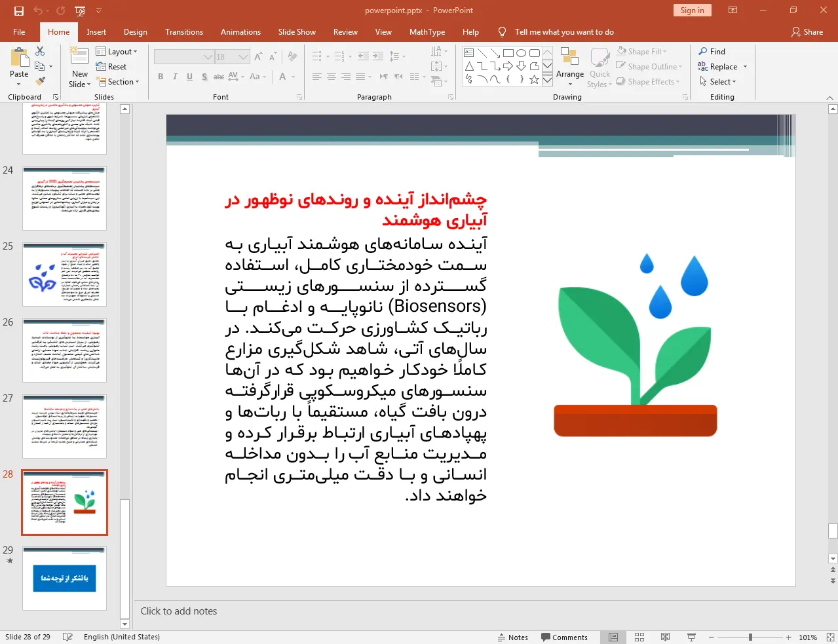Click the Sign in button
Screen dimensions: 838x644
click(x=692, y=10)
